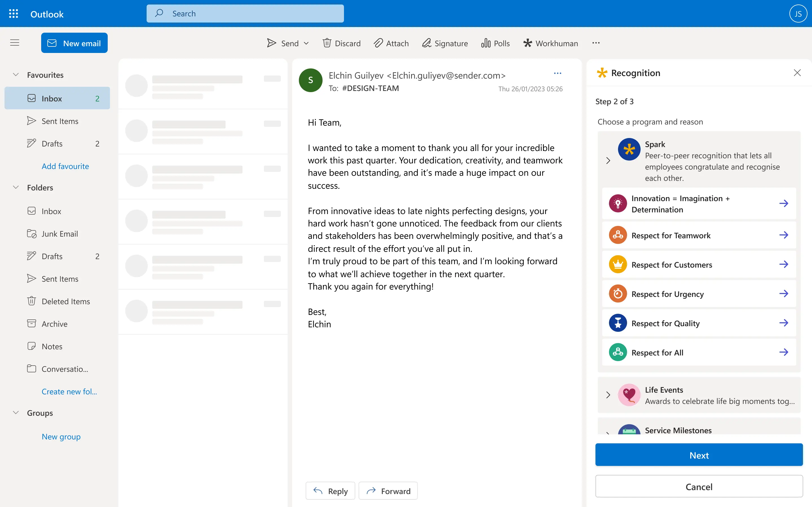Close the Recognition panel
Screen dimensions: 812x507
click(797, 72)
